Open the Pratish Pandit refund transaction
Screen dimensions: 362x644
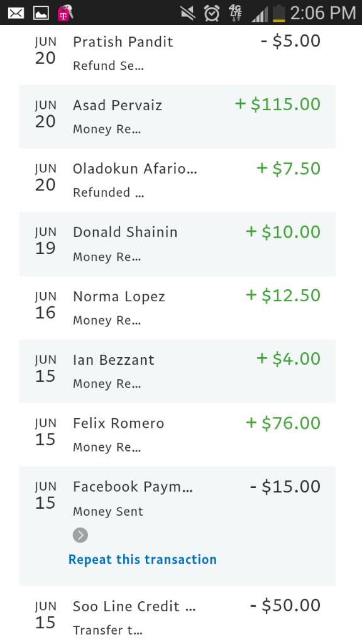[x=177, y=53]
